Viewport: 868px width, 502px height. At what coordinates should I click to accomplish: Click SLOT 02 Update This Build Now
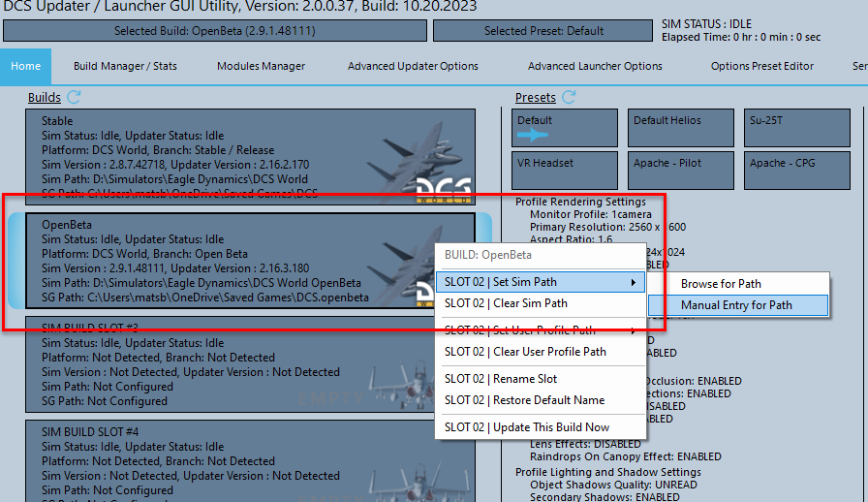541,427
